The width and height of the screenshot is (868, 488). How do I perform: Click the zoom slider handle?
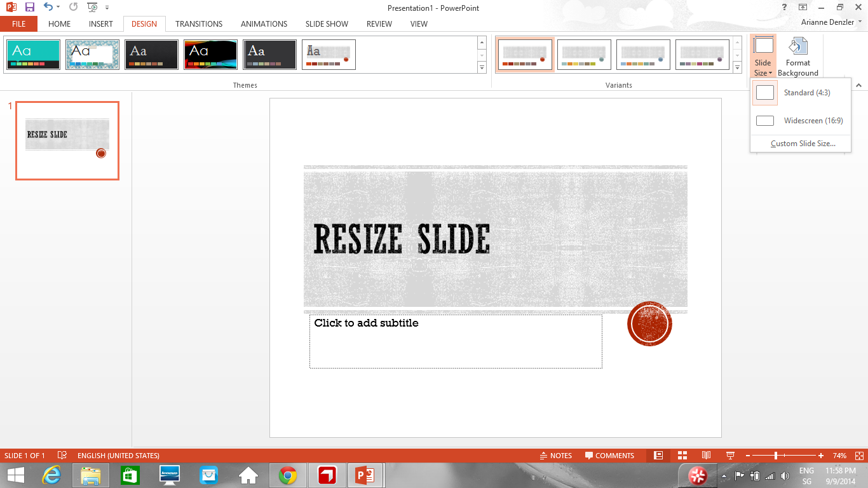pyautogui.click(x=776, y=456)
